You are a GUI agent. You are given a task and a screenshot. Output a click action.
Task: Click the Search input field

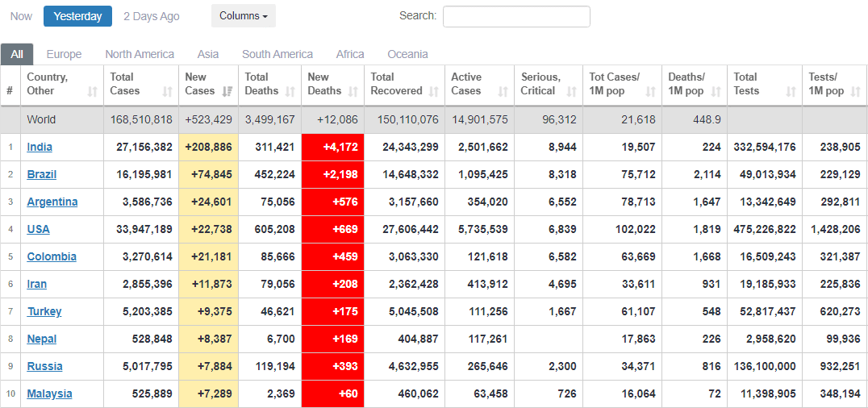coord(516,16)
